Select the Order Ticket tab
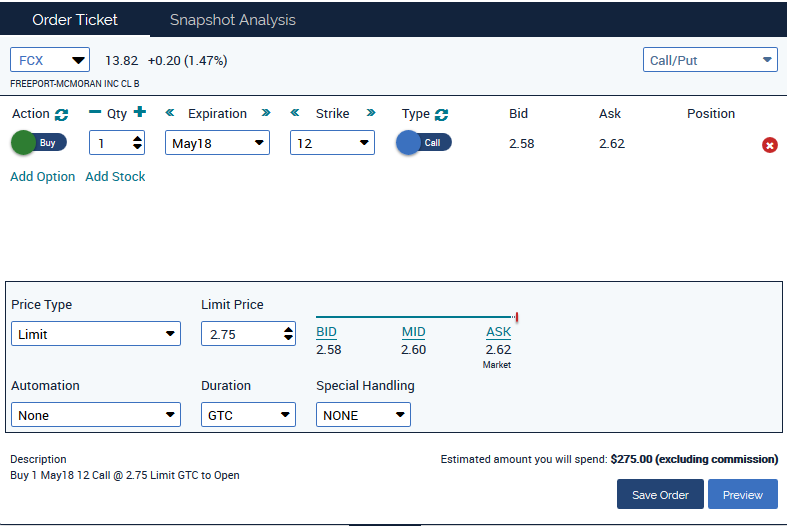This screenshot has width=787, height=526. pos(75,20)
